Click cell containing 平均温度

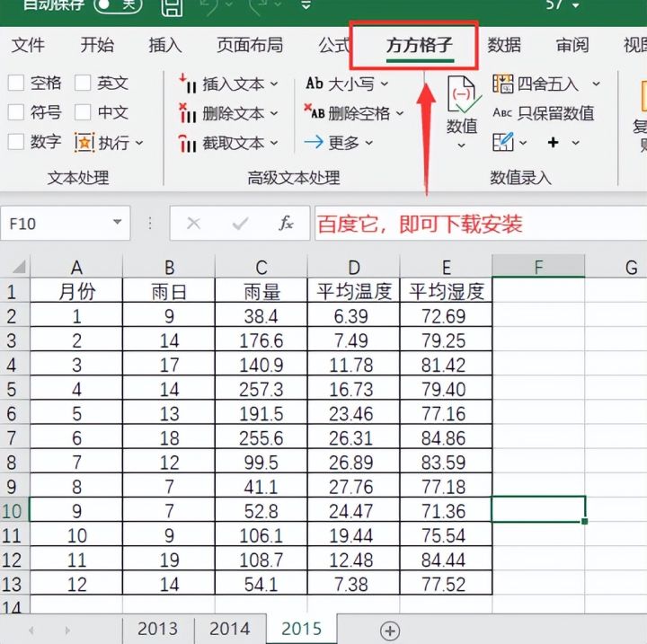(354, 292)
